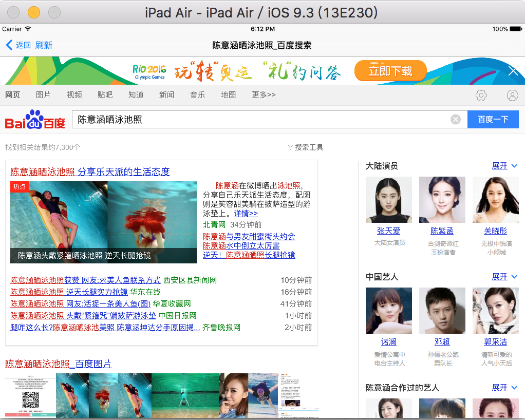Open Baidu settings gear icon
The width and height of the screenshot is (525, 420).
coord(481,95)
